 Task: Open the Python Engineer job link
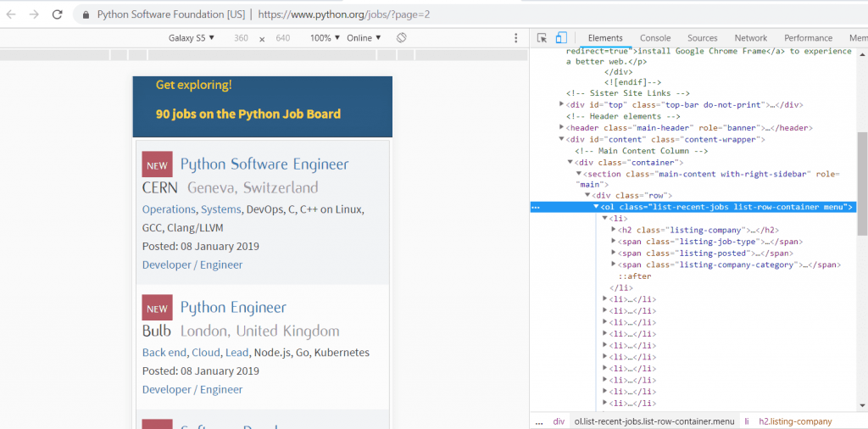(x=233, y=307)
